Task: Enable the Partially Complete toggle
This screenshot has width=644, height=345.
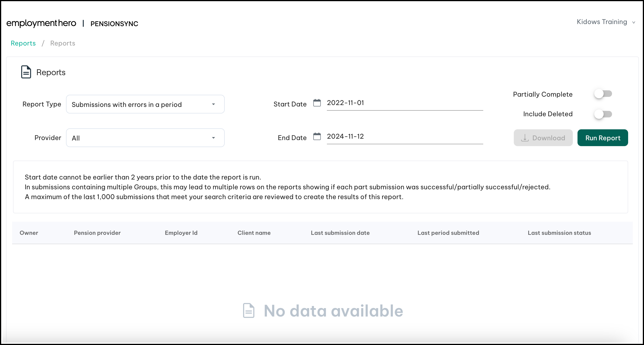Action: point(603,94)
